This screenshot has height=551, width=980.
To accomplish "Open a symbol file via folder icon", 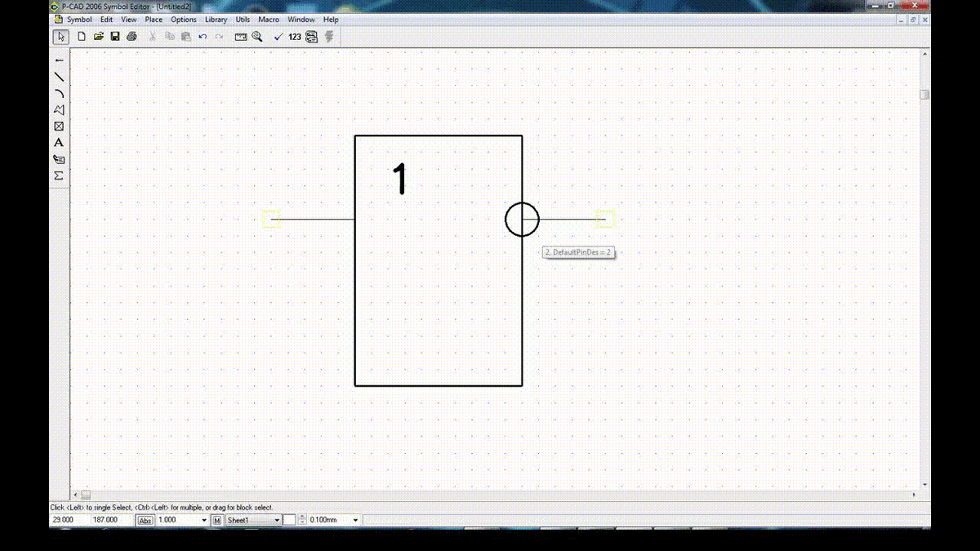I will (x=99, y=37).
